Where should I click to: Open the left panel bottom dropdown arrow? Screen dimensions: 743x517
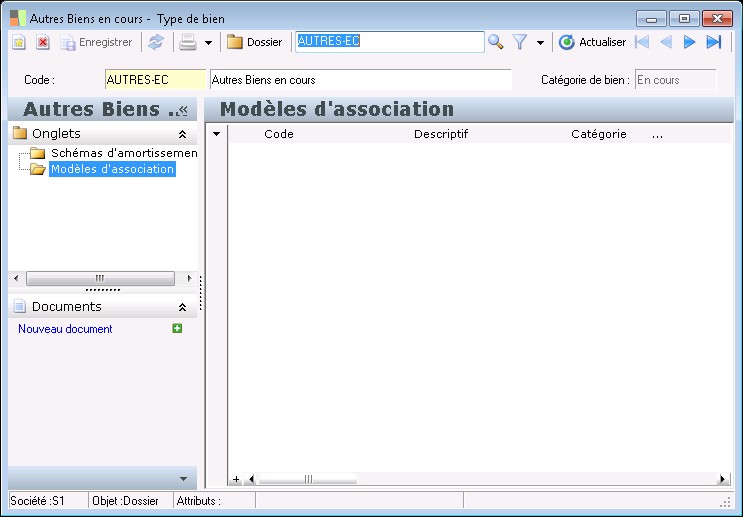184,479
